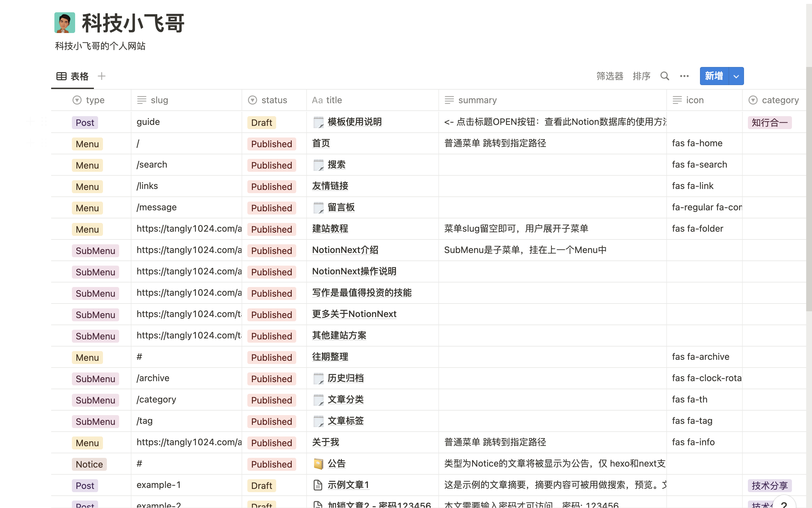Add a new view with plus icon
Image resolution: width=812 pixels, height=508 pixels.
coord(102,76)
